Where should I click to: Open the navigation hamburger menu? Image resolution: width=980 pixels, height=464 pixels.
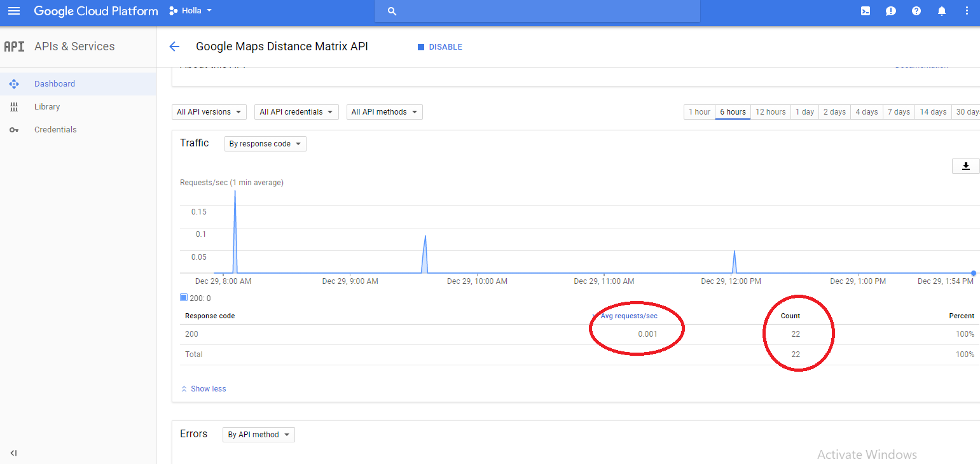click(x=14, y=11)
